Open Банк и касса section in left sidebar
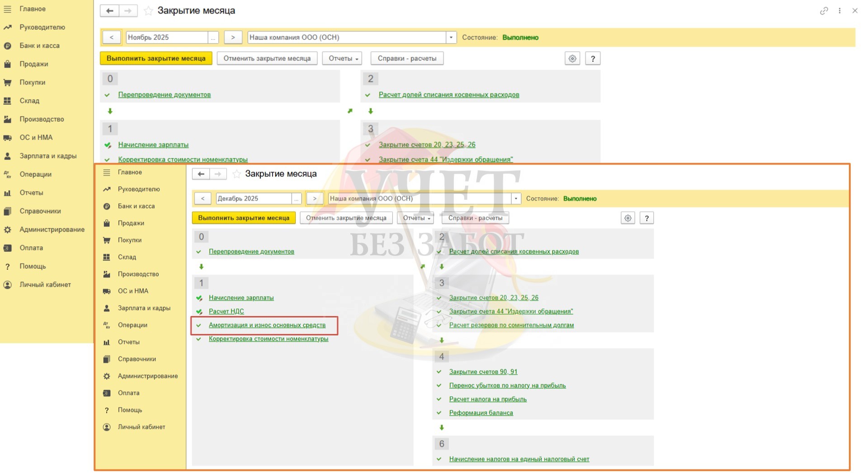The image size is (868, 473). click(x=39, y=46)
